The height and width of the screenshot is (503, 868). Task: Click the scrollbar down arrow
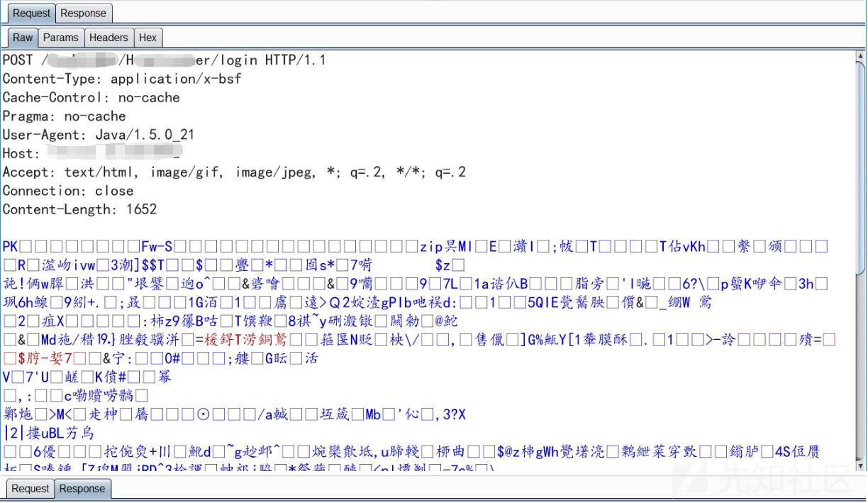(x=861, y=466)
